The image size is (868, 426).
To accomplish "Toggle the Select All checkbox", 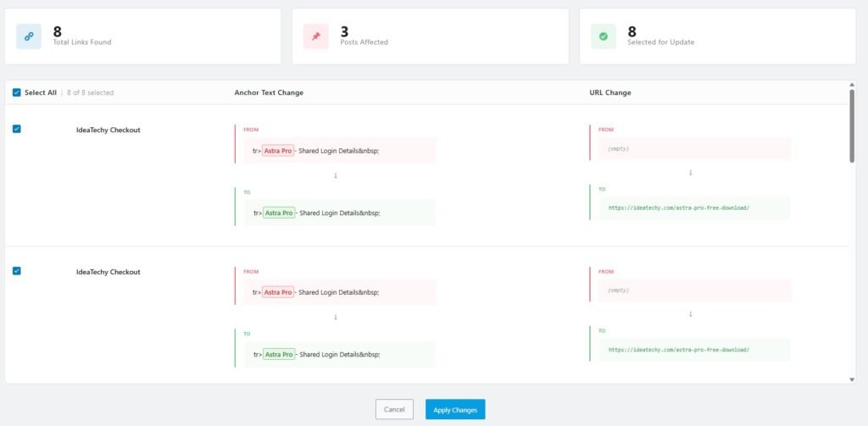I will (17, 92).
